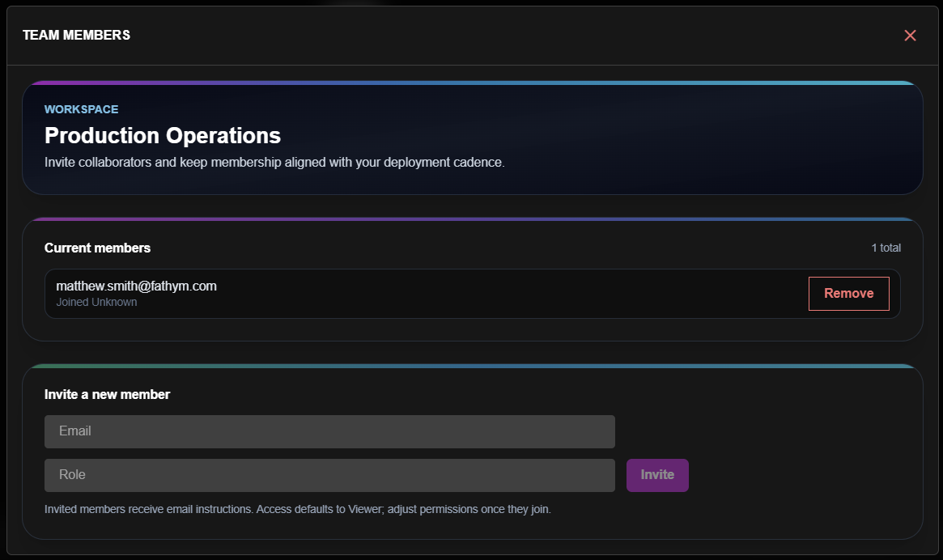Image resolution: width=943 pixels, height=560 pixels.
Task: Click the invited members help text
Action: tap(298, 510)
